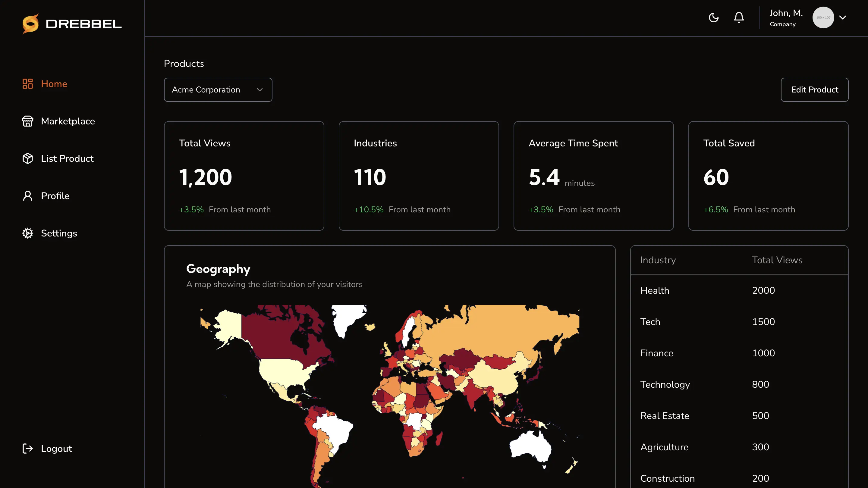The height and width of the screenshot is (488, 868).
Task: Click the Industry column header
Action: point(658,260)
